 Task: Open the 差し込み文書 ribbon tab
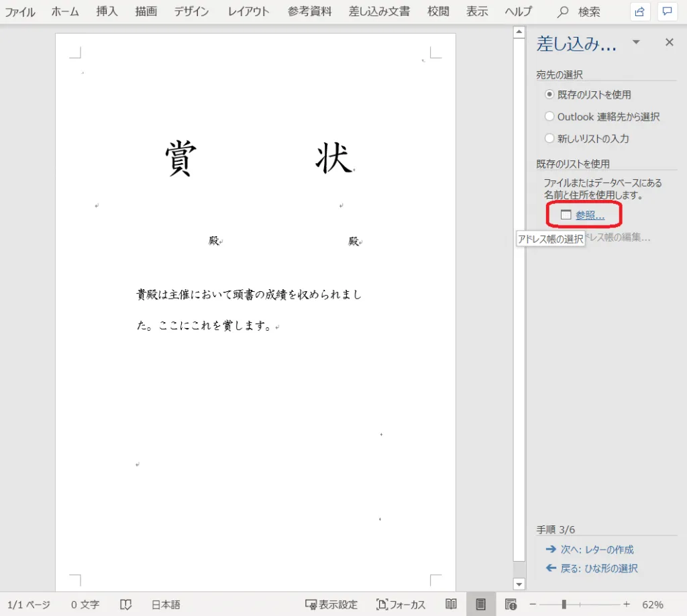point(379,12)
